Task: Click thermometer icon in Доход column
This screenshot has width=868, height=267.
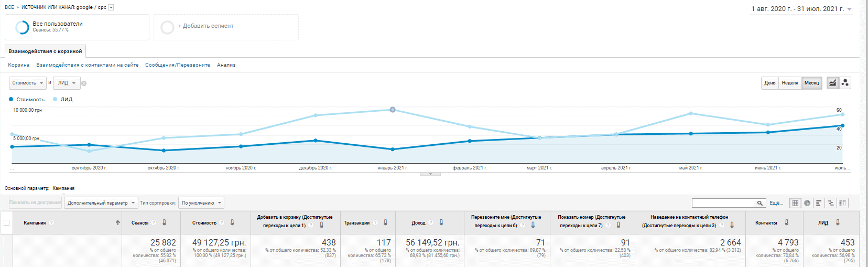Action: [x=441, y=222]
